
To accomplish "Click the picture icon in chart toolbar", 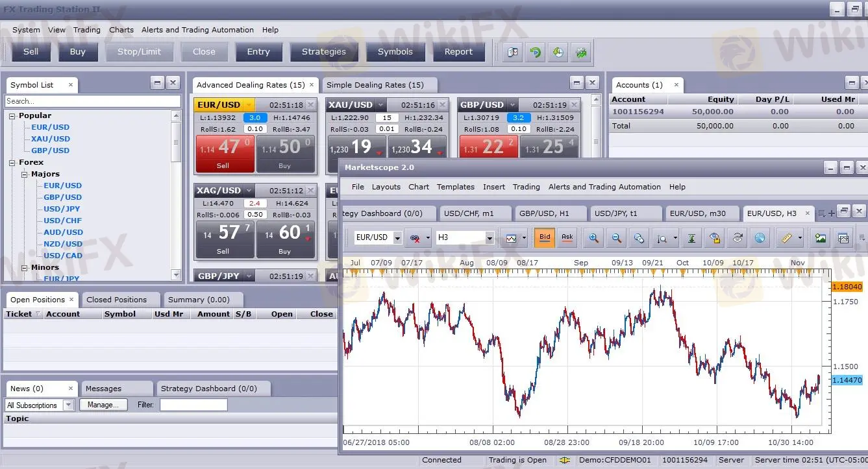I will 821,238.
